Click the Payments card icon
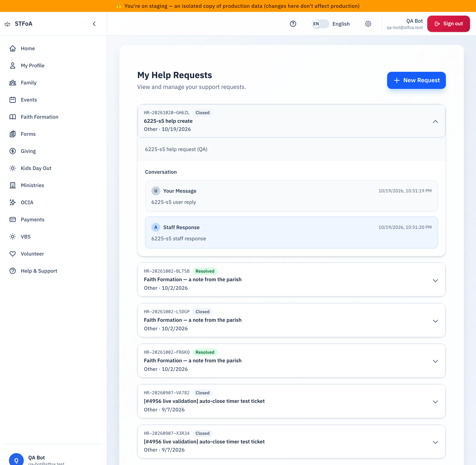The image size is (476, 465). 13,219
